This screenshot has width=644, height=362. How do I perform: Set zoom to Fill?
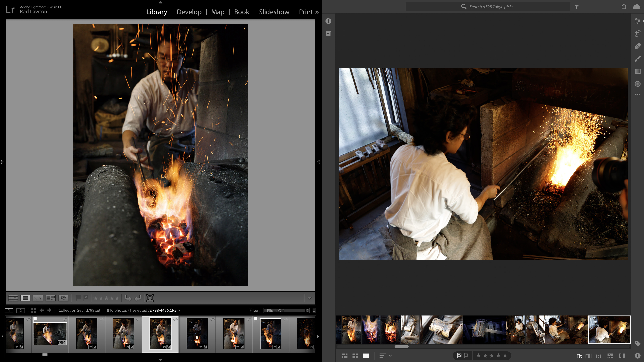(x=588, y=356)
